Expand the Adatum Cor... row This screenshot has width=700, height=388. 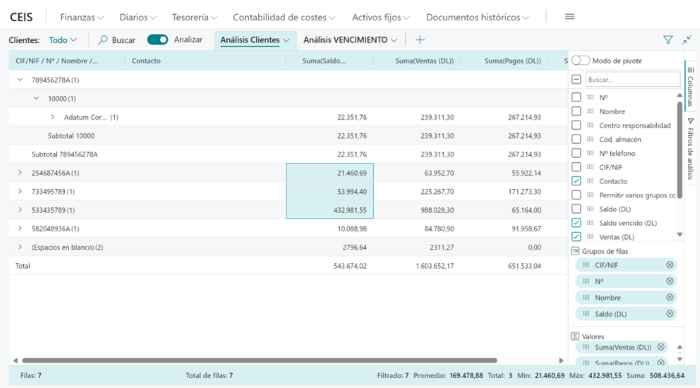click(53, 117)
